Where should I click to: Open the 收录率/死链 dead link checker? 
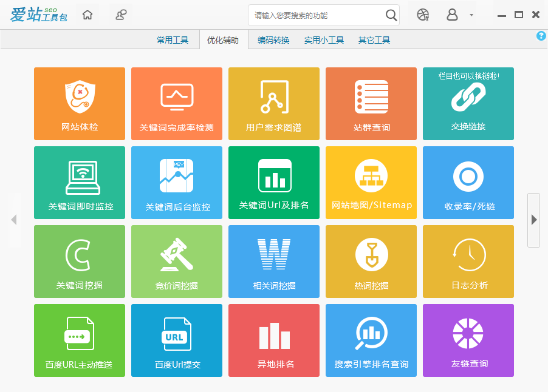pos(468,182)
